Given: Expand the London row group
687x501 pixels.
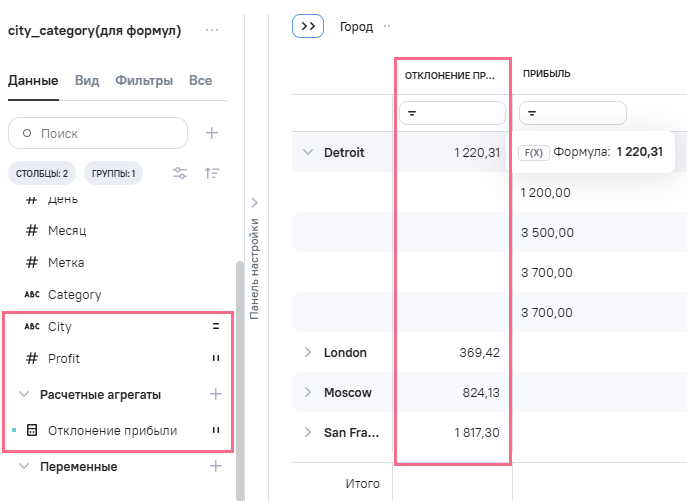Looking at the screenshot, I should tap(308, 352).
